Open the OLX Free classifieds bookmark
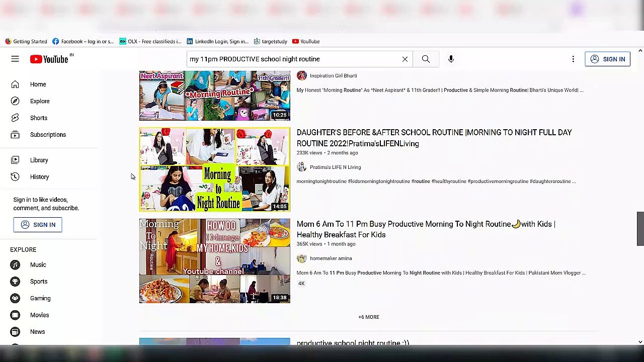Viewport: 644px width, 362px height. click(150, 41)
